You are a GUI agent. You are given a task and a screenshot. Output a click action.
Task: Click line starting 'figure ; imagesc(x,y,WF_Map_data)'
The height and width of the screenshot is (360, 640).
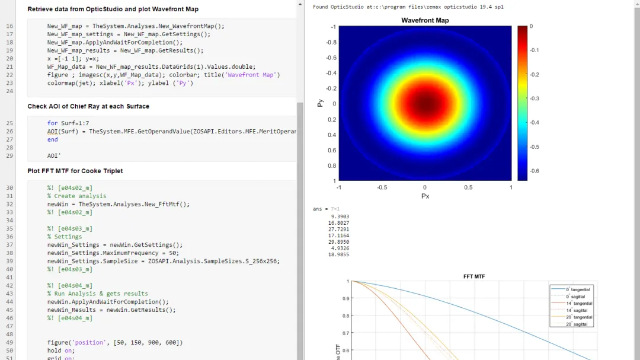tap(163, 75)
